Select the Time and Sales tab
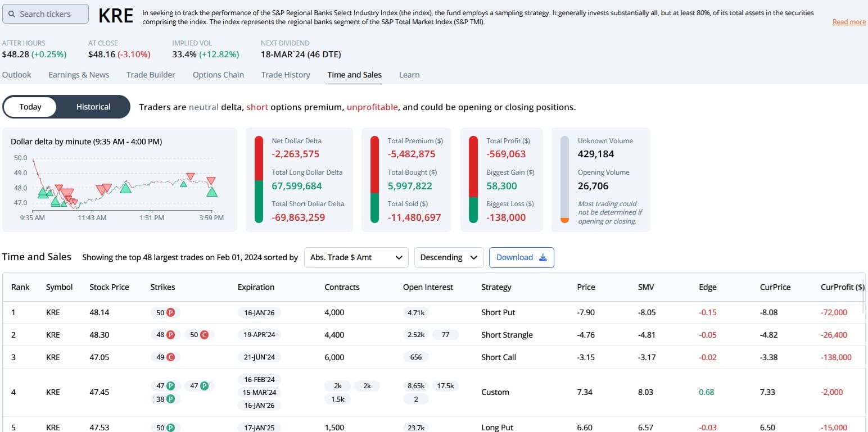The height and width of the screenshot is (432, 868). [x=355, y=75]
